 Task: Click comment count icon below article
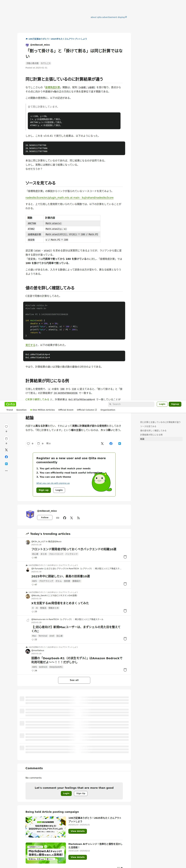(x=48, y=443)
